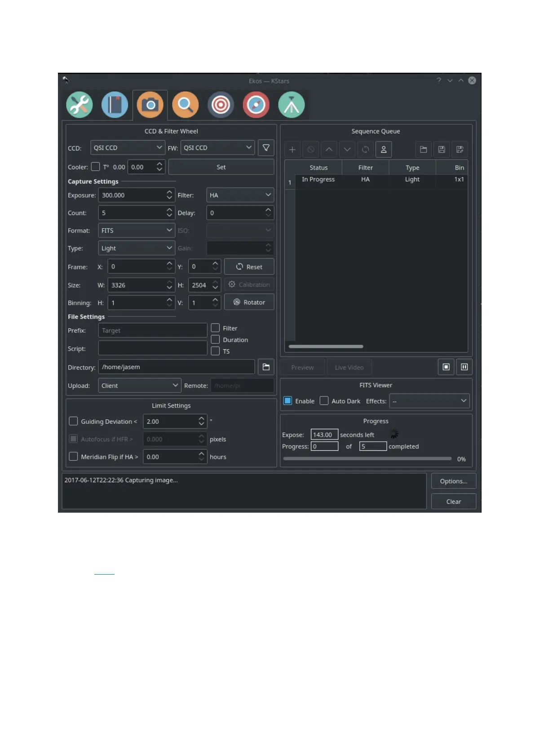Open the Filter dropdown showing HA
The width and height of the screenshot is (535, 756).
tap(240, 195)
